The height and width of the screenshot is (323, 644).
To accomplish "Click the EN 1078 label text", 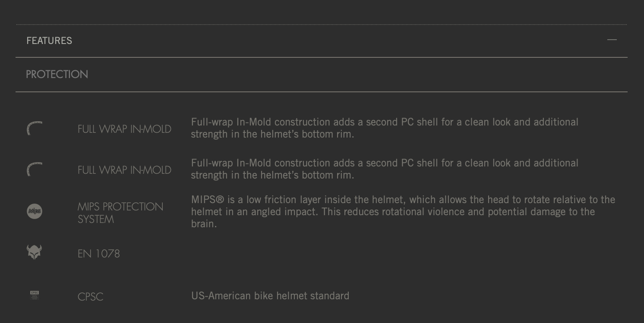I will tap(99, 254).
